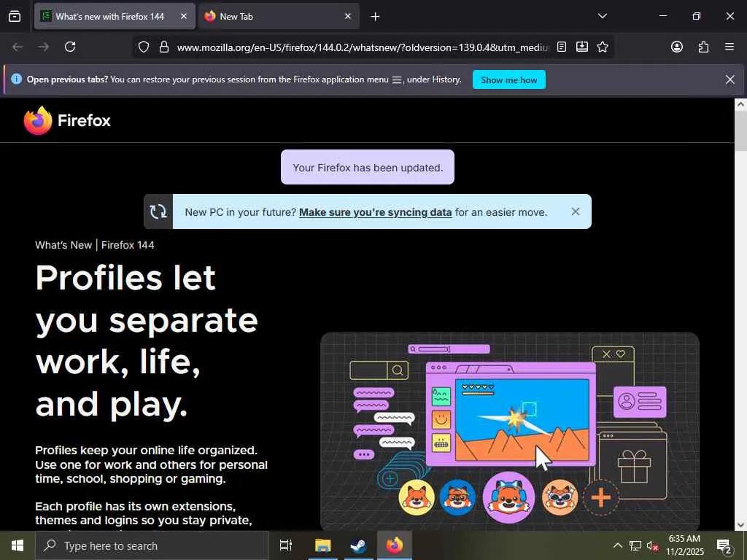Click the Firefox taskbar icon
This screenshot has width=747, height=560.
click(395, 545)
